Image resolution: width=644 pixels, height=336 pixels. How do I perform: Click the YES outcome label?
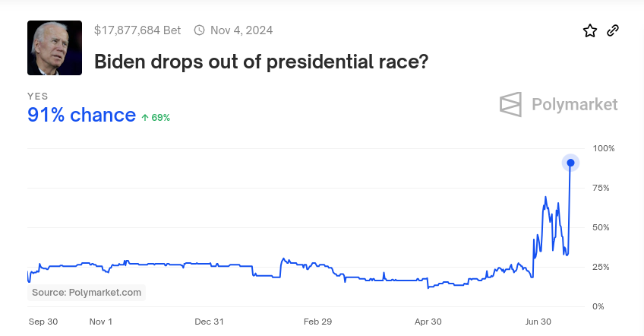38,97
